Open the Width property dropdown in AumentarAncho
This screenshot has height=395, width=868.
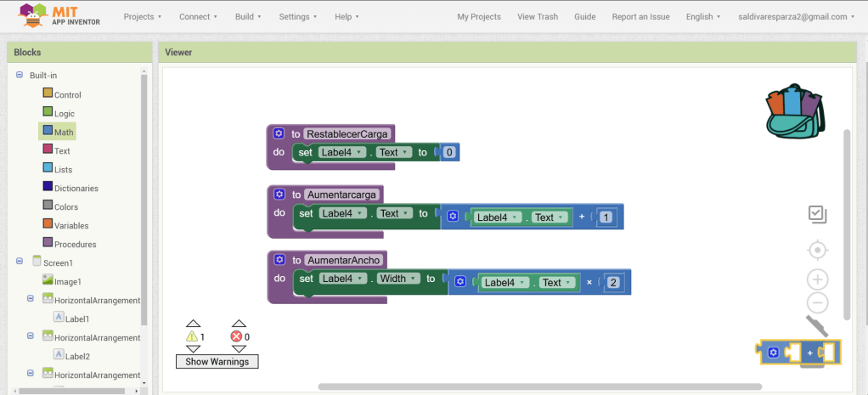399,279
